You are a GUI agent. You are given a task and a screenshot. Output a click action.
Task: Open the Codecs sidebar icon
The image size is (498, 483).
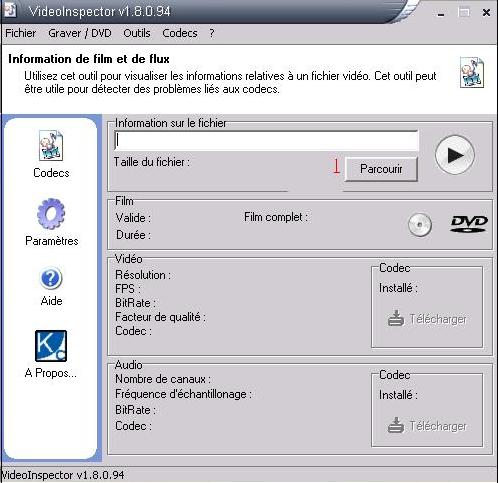point(51,146)
